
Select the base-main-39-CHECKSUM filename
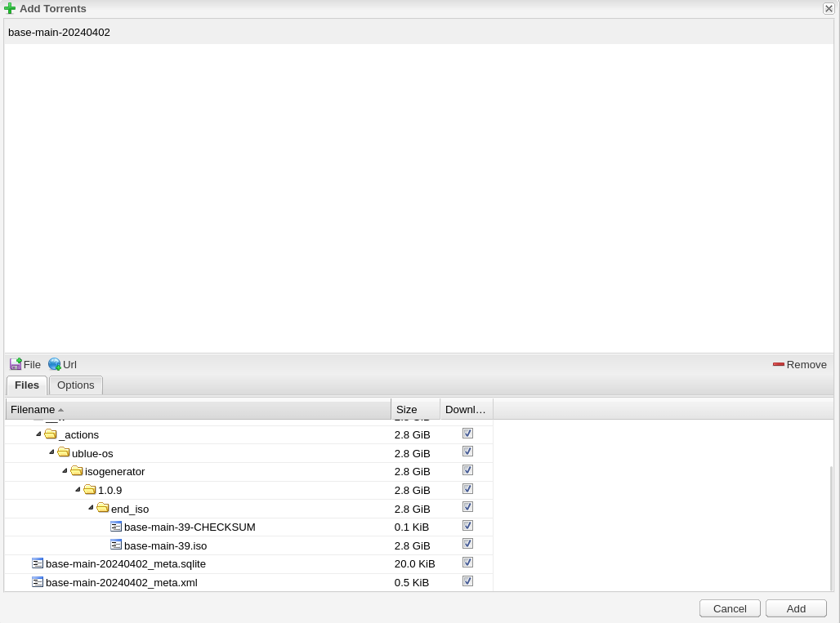pyautogui.click(x=190, y=527)
